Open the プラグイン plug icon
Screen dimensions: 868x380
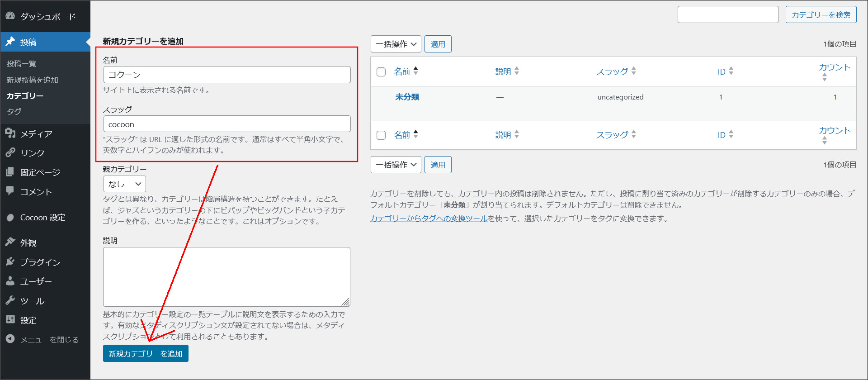tap(10, 261)
